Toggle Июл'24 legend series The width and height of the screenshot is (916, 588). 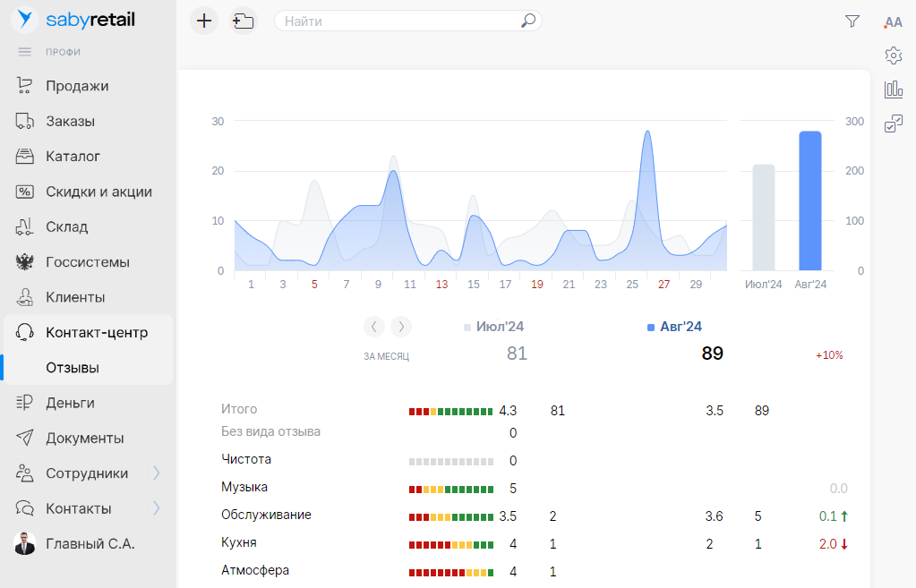493,327
